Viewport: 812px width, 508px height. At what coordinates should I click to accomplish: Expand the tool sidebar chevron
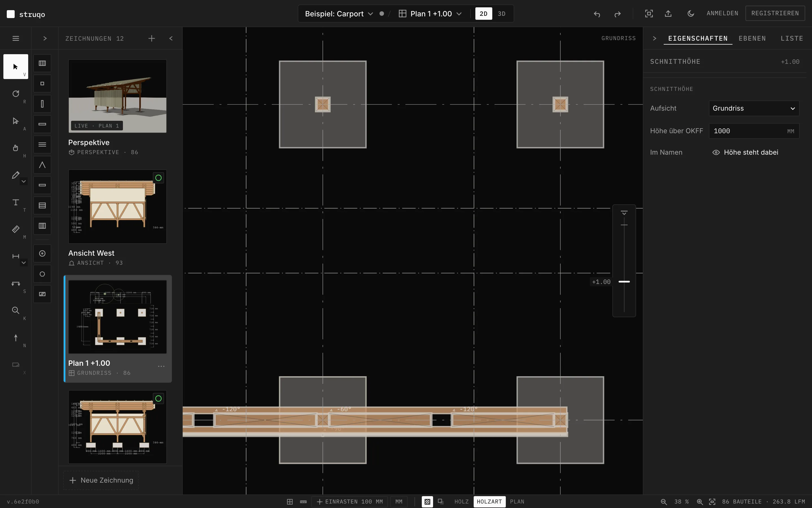(x=45, y=38)
